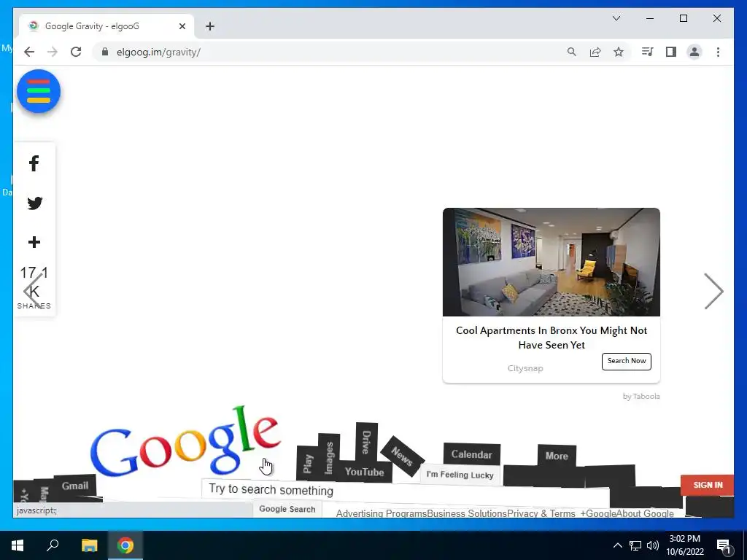The image size is (747, 560).
Task: Share this page from the address bar
Action: (x=595, y=52)
